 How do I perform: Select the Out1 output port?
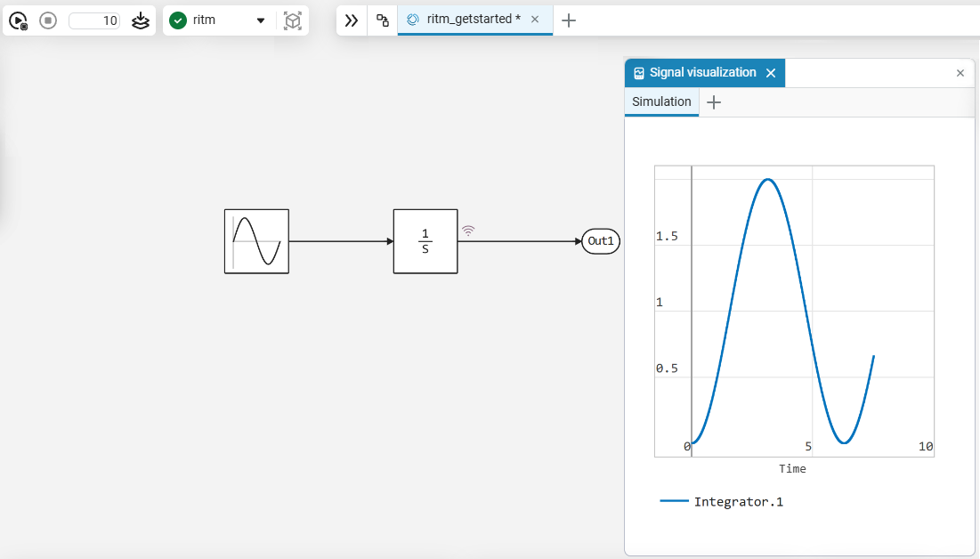601,241
